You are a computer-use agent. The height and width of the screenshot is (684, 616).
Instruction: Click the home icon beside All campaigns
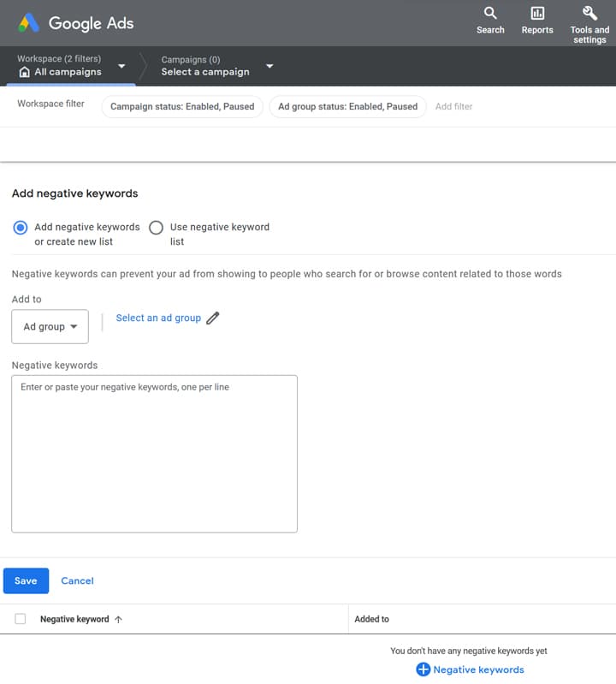pos(25,72)
